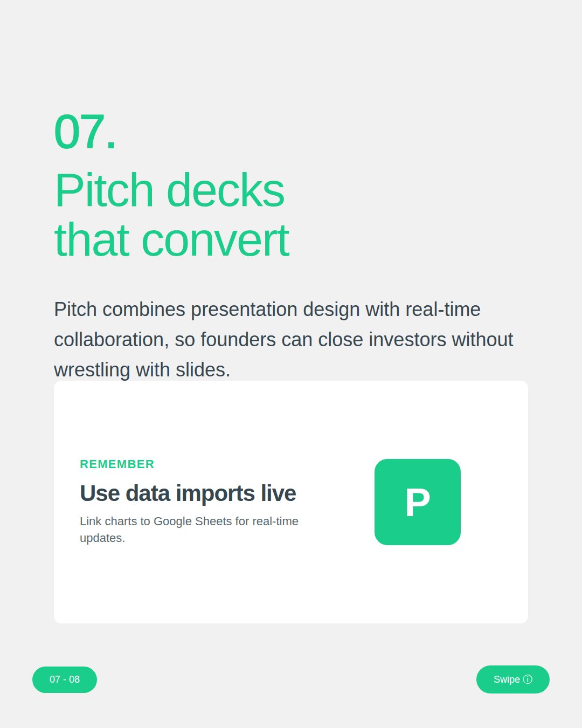The height and width of the screenshot is (728, 582).
Task: Click the collaboration paragraph line
Action: (283, 340)
